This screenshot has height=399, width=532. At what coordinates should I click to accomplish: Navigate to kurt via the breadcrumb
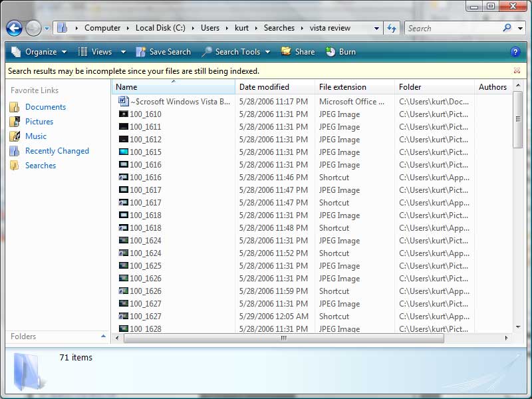pyautogui.click(x=243, y=28)
